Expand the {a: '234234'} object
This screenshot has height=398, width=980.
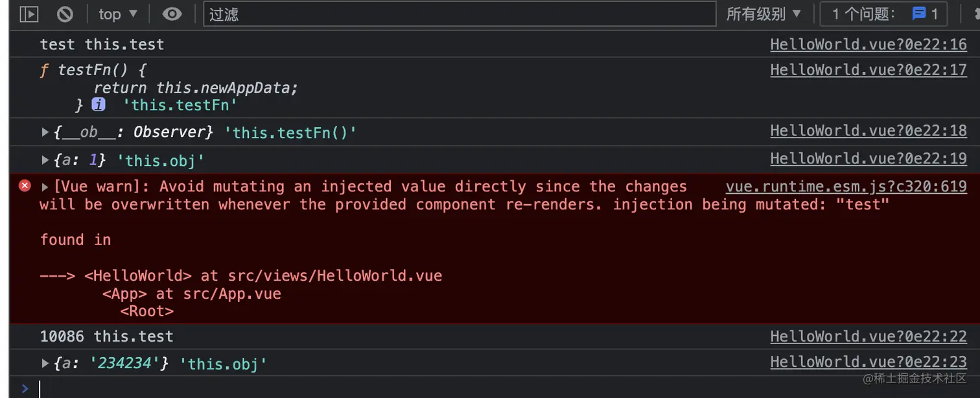click(x=45, y=363)
